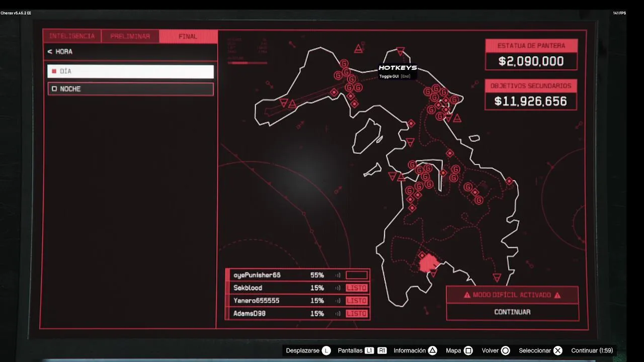Select player Yanero655555 in the crew list

pyautogui.click(x=256, y=301)
